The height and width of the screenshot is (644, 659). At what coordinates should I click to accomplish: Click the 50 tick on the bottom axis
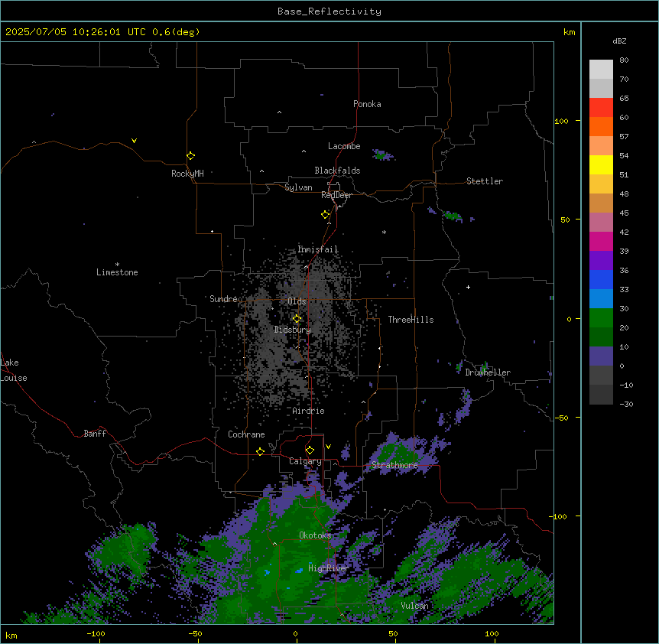pos(393,633)
